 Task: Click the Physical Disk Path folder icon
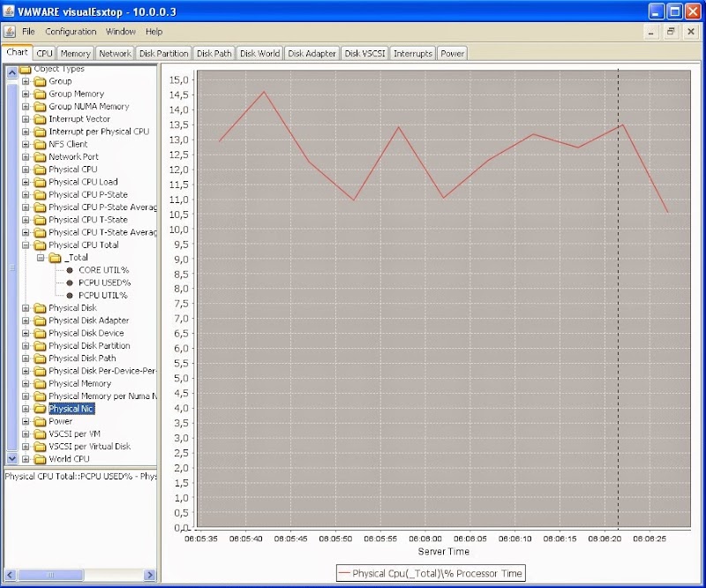pos(40,358)
